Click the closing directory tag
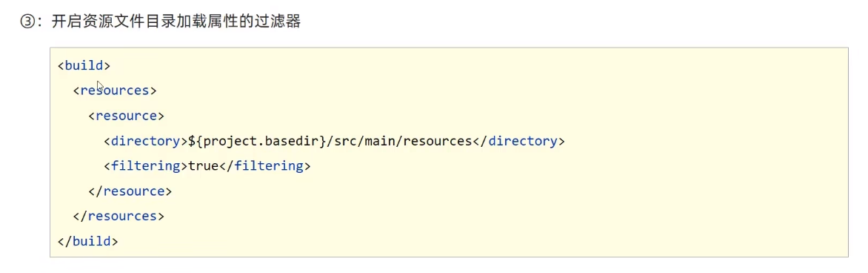This screenshot has height=273, width=868. tap(518, 141)
